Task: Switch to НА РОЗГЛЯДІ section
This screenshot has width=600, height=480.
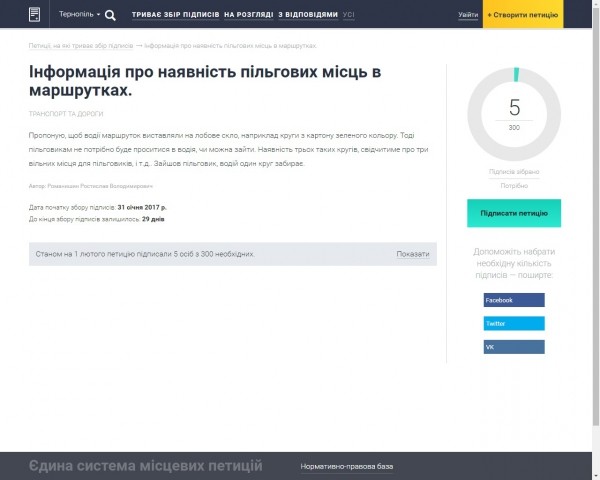Action: 249,15
